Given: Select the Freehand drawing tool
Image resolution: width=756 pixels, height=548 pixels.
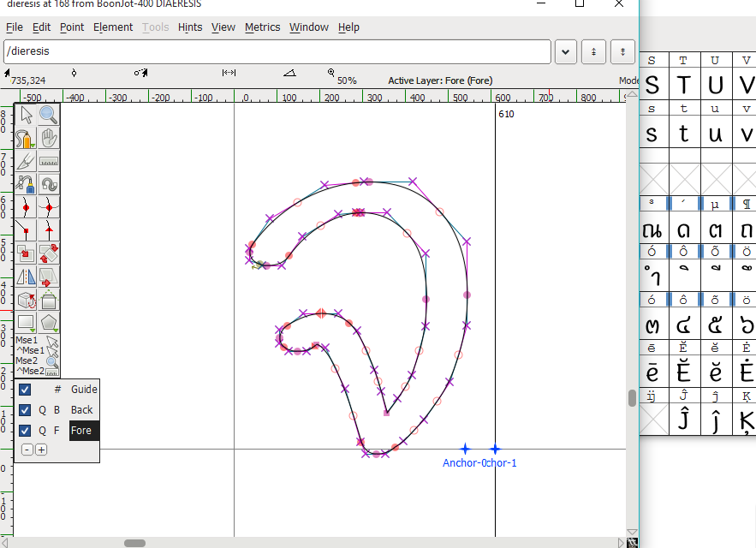Looking at the screenshot, I should (26, 138).
